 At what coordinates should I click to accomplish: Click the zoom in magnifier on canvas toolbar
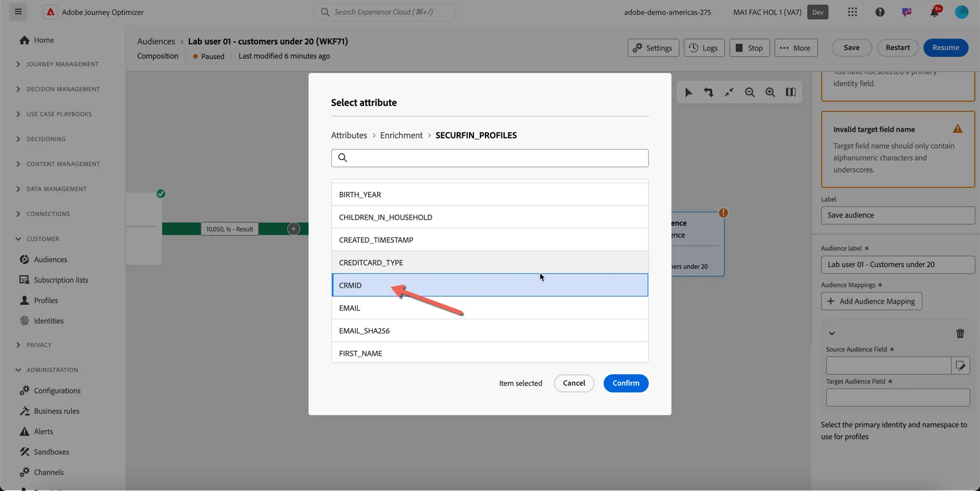click(770, 93)
